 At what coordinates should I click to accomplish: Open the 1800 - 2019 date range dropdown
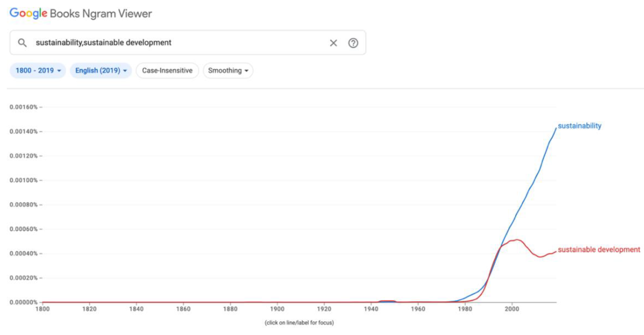click(38, 70)
